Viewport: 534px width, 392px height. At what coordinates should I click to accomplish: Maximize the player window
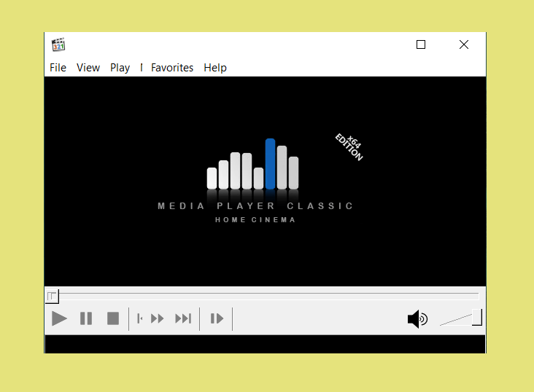click(x=421, y=44)
